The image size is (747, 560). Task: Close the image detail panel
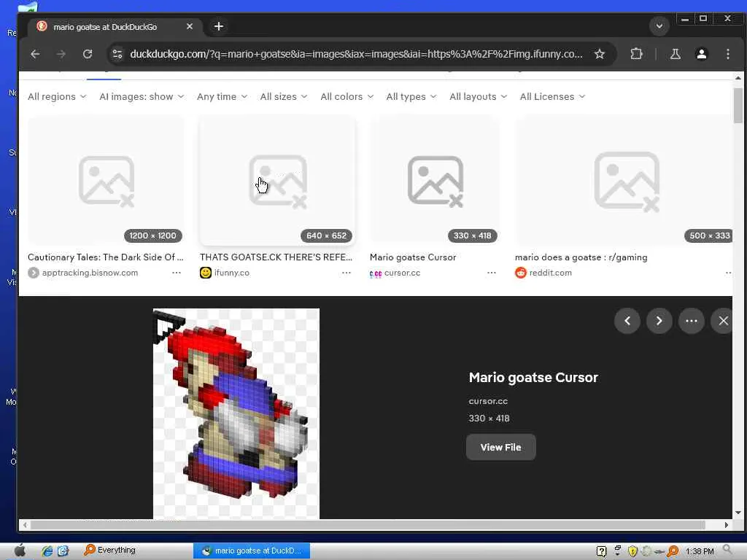pyautogui.click(x=723, y=321)
